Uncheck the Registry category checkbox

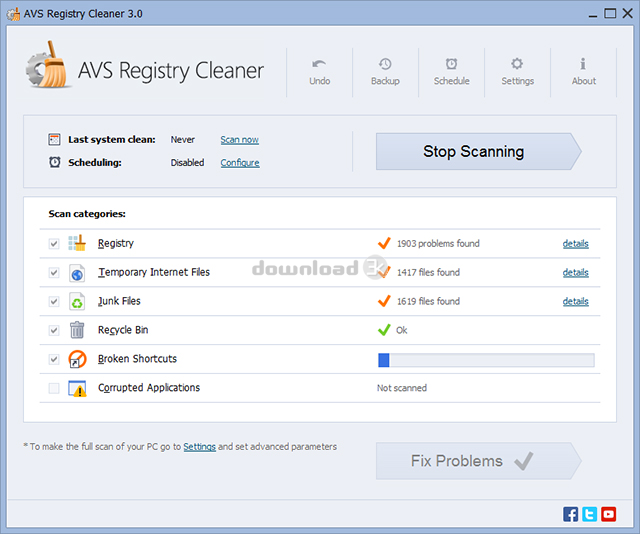tap(54, 244)
